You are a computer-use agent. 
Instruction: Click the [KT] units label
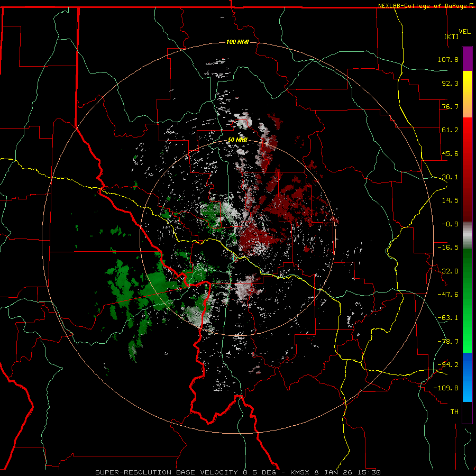point(451,36)
